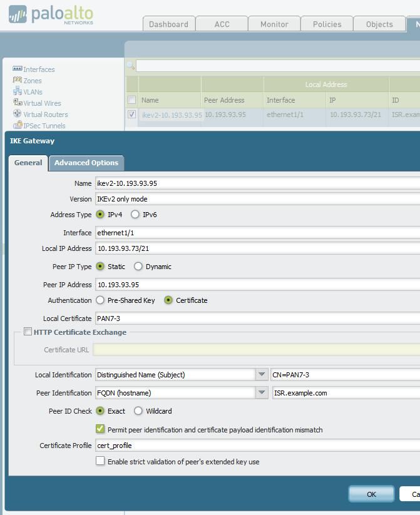This screenshot has height=515, width=420.
Task: Select Pre-Shared Key authentication
Action: coord(100,300)
